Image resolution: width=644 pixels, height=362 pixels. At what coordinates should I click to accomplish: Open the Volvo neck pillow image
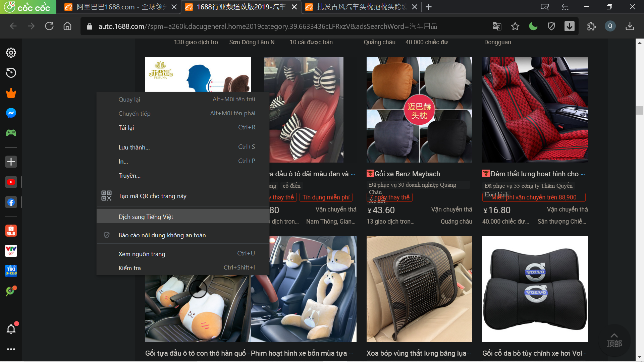535,289
